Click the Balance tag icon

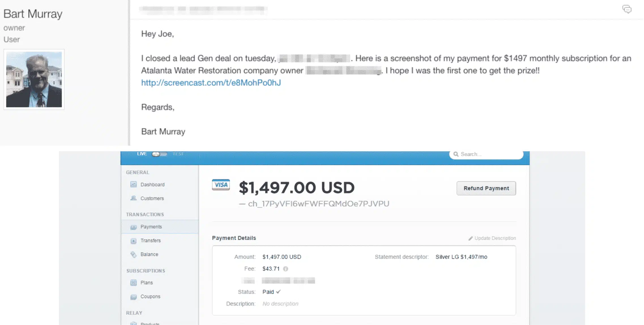133,255
